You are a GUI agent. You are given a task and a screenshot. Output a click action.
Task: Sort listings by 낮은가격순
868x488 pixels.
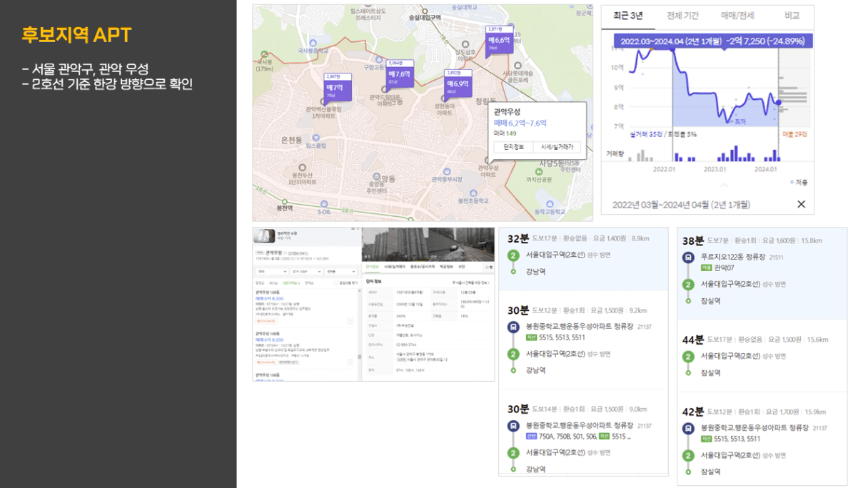click(293, 283)
